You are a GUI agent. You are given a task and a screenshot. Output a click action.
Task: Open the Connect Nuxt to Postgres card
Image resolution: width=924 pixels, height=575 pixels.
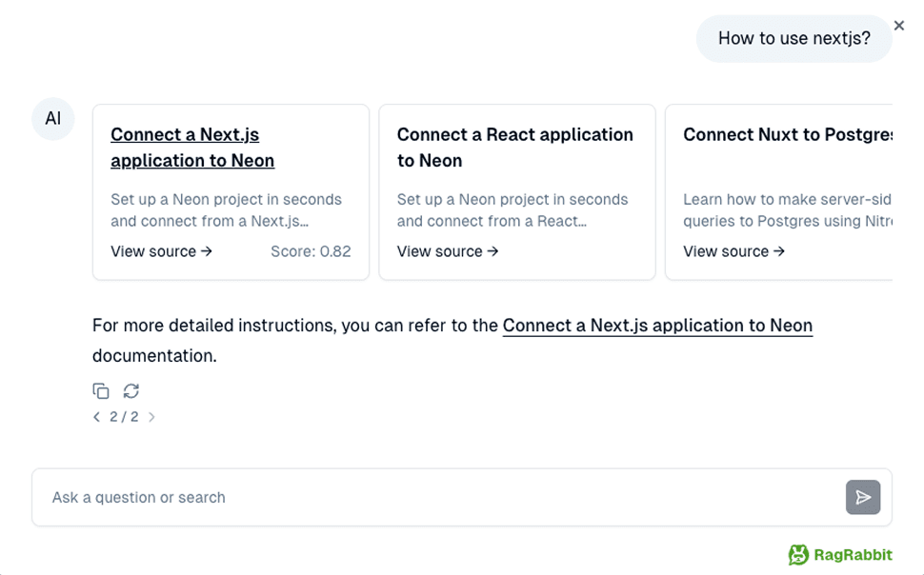tap(787, 135)
